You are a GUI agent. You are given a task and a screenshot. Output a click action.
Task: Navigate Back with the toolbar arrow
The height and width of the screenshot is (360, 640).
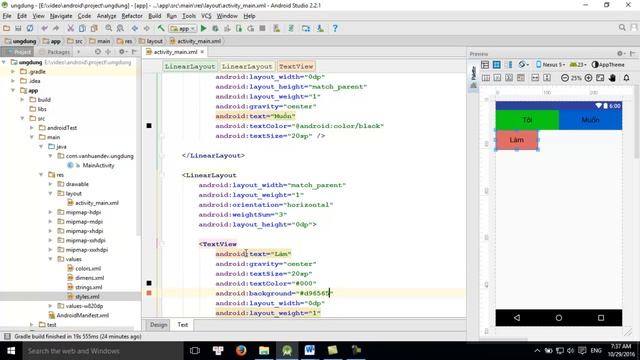pos(135,29)
